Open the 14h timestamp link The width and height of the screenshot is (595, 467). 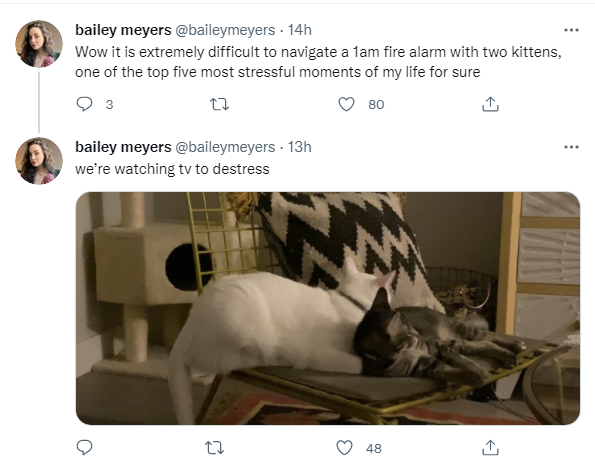click(x=299, y=30)
